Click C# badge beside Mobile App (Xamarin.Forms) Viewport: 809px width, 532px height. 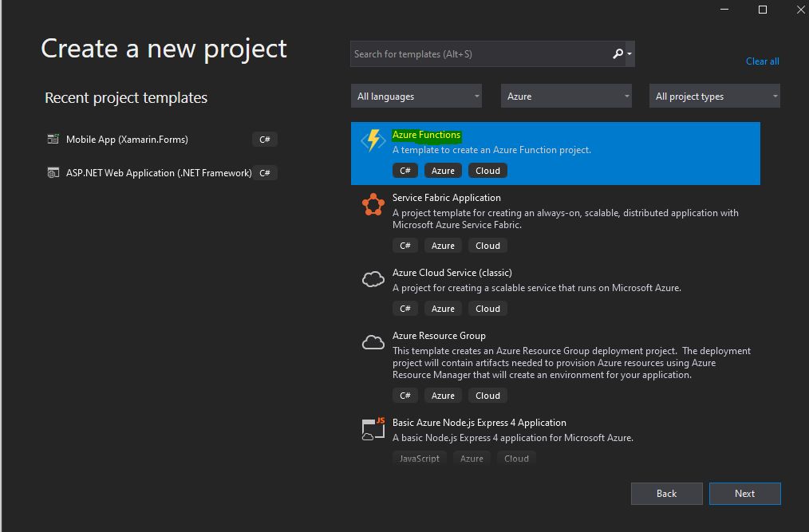(x=265, y=140)
